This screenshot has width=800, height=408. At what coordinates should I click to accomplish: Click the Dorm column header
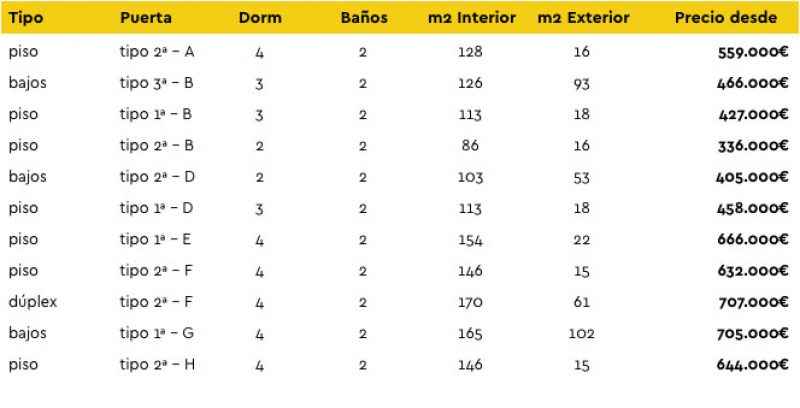[260, 18]
